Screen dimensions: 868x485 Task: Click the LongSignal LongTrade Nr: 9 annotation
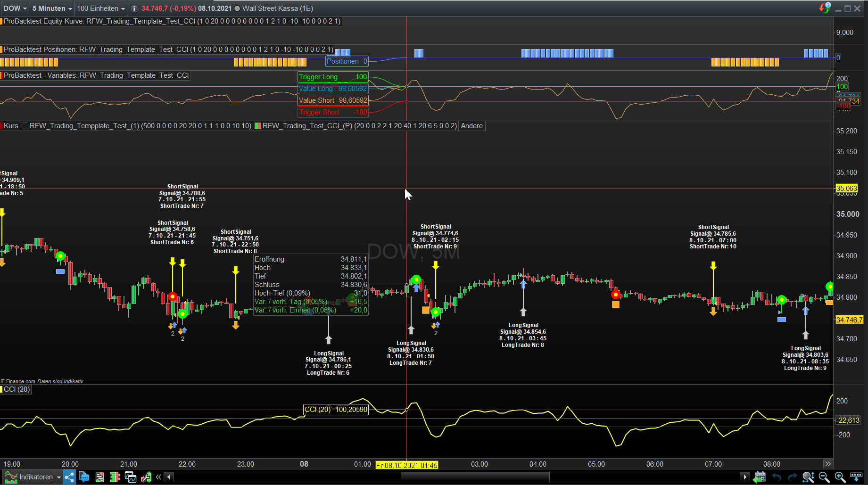pyautogui.click(x=805, y=358)
